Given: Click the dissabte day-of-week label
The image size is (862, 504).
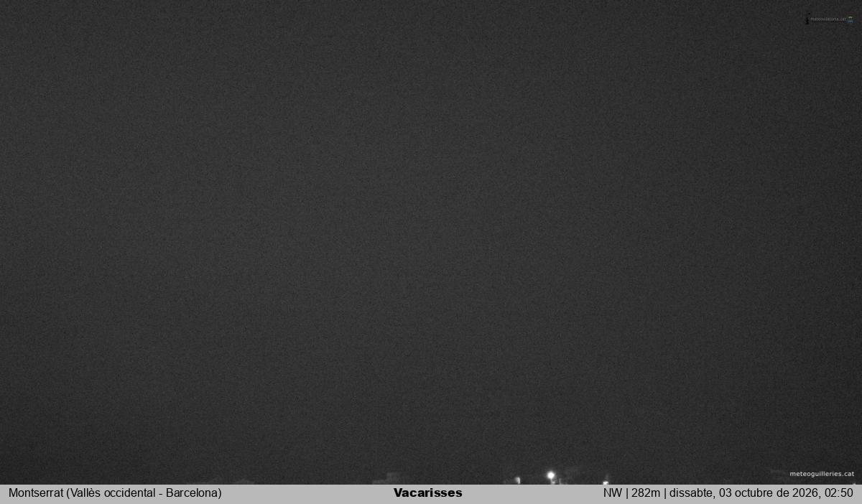Looking at the screenshot, I should click(x=692, y=493).
